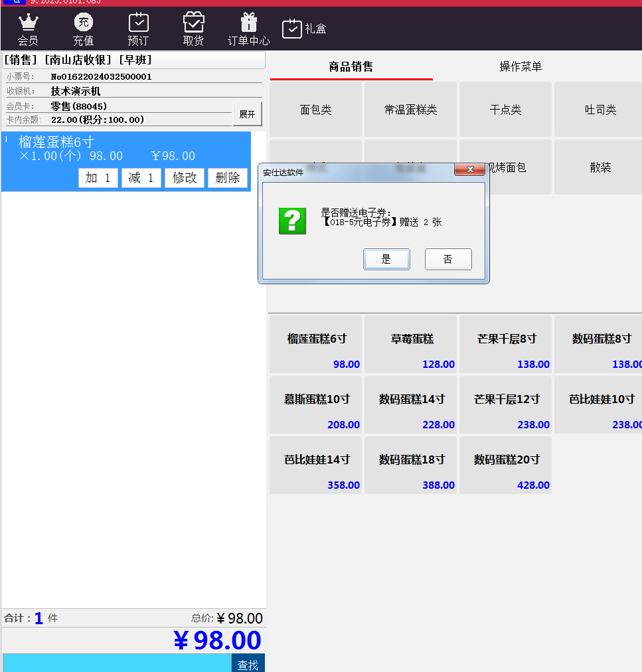Select the 干点类 category
The image size is (642, 672).
pos(506,110)
